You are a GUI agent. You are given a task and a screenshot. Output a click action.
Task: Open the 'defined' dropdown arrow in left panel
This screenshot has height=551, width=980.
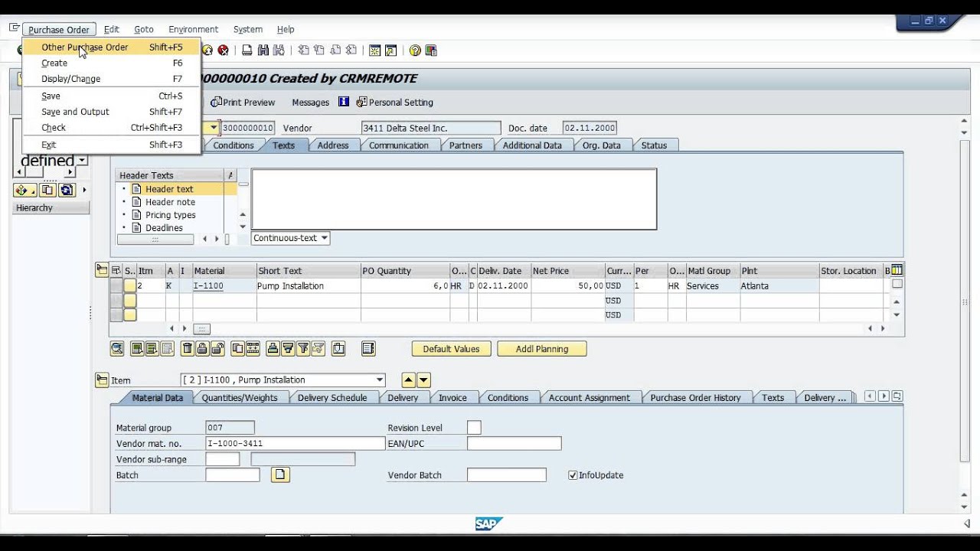(82, 161)
